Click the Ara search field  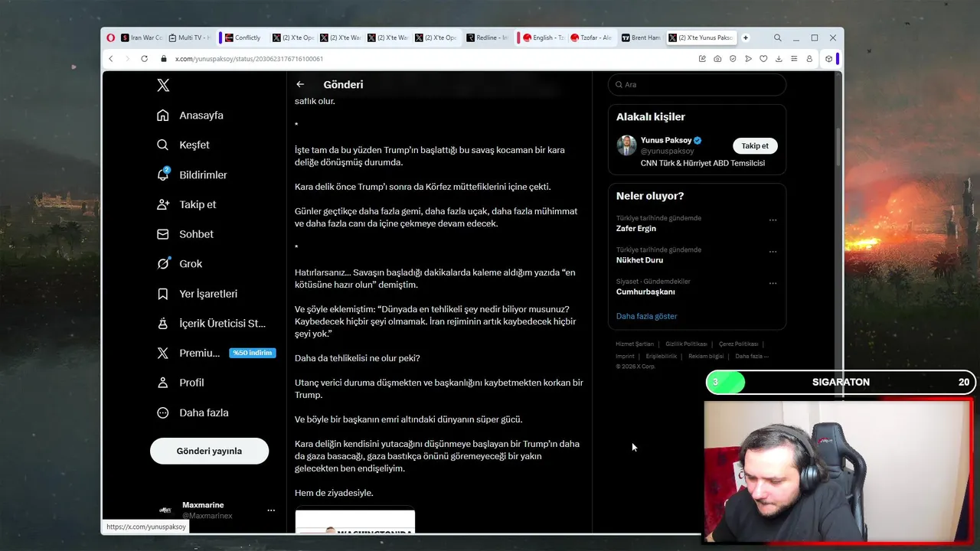pyautogui.click(x=697, y=84)
